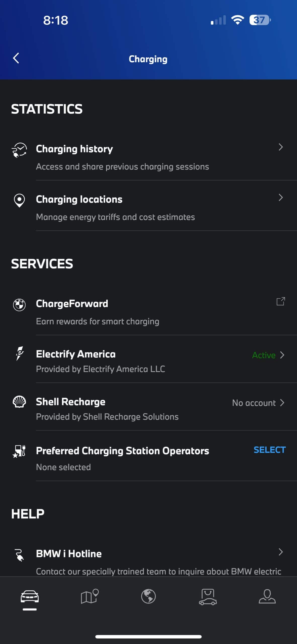This screenshot has width=297, height=644.
Task: Tap the Preferred Charging Station Operators icon
Action: pyautogui.click(x=19, y=451)
